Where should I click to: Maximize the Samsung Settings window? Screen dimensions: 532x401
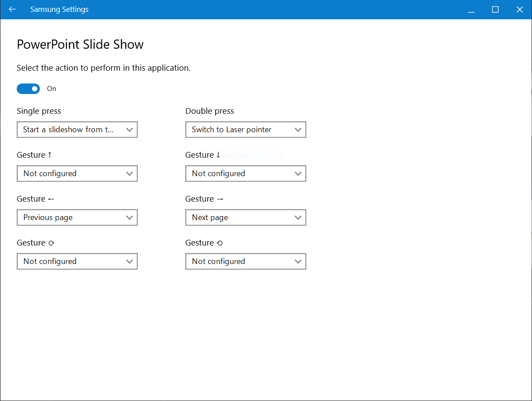click(496, 9)
